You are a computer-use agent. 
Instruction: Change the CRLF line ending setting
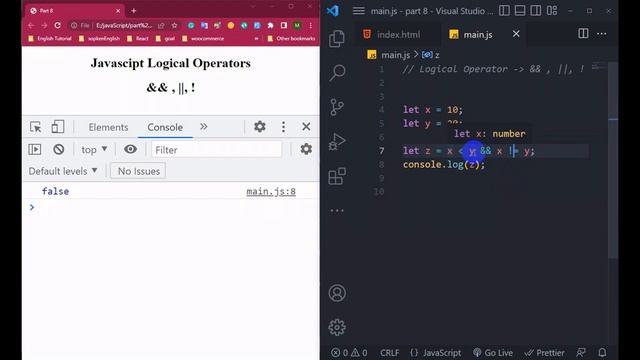point(389,353)
